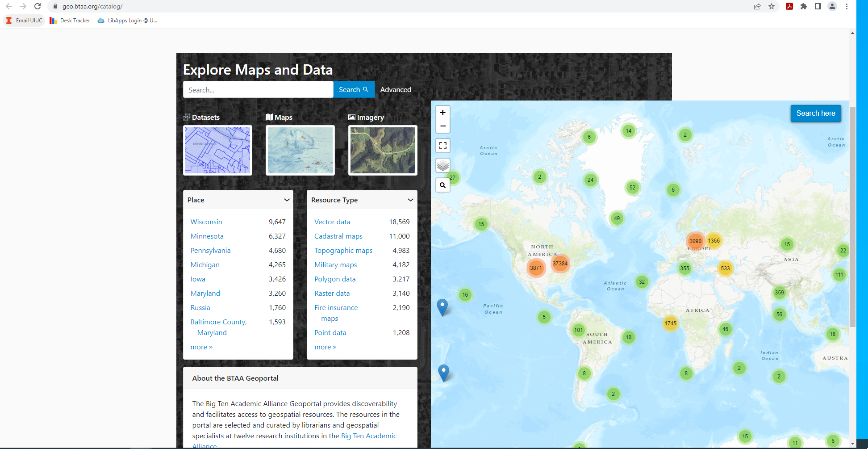Screen dimensions: 868x449
Task: Open Advanced search
Action: coord(396,90)
